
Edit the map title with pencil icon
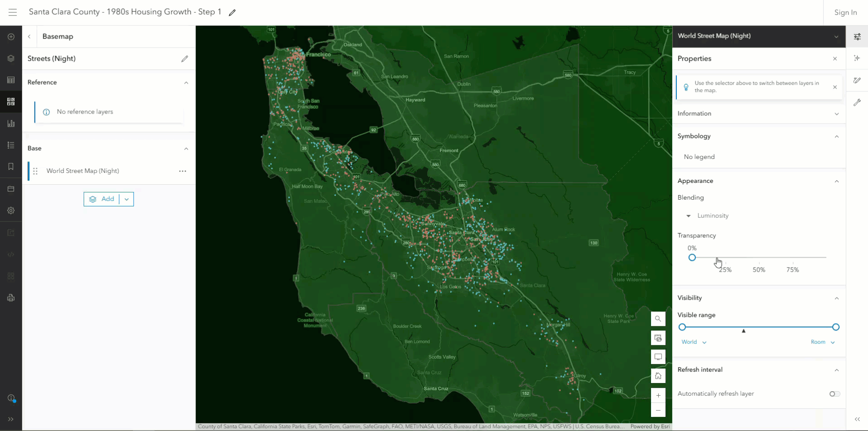(232, 13)
